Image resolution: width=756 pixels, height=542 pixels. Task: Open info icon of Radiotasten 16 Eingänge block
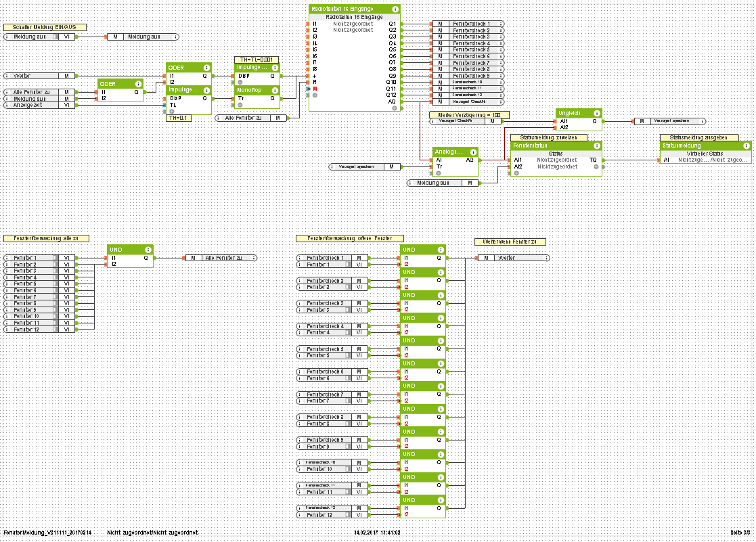pyautogui.click(x=395, y=9)
